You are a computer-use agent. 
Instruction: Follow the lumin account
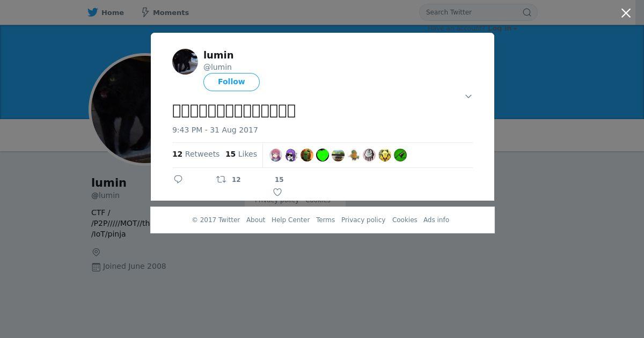231,82
